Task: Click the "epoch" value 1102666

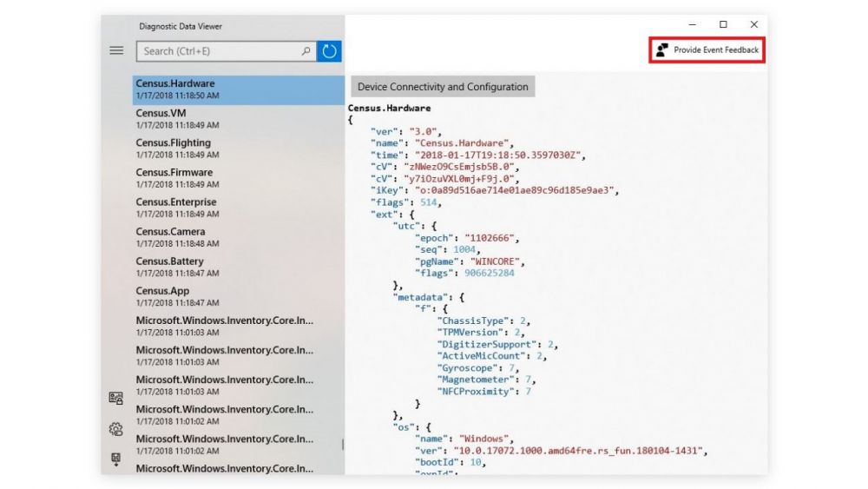Action: click(490, 238)
